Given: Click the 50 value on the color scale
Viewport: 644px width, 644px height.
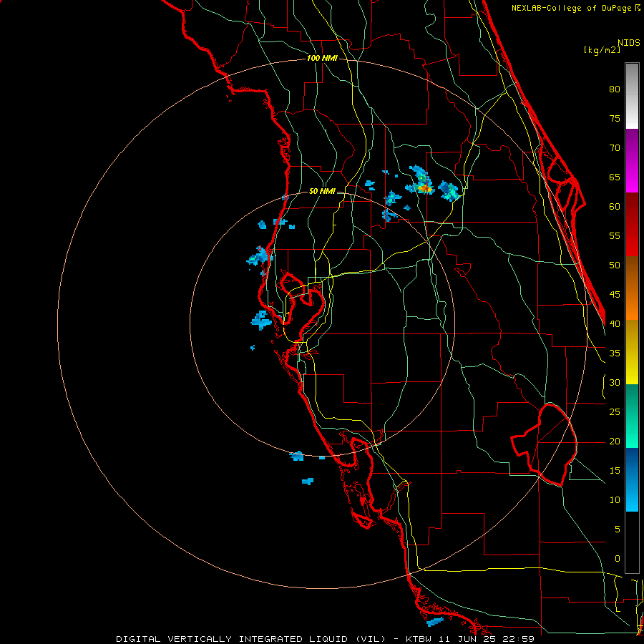Looking at the screenshot, I should [615, 265].
